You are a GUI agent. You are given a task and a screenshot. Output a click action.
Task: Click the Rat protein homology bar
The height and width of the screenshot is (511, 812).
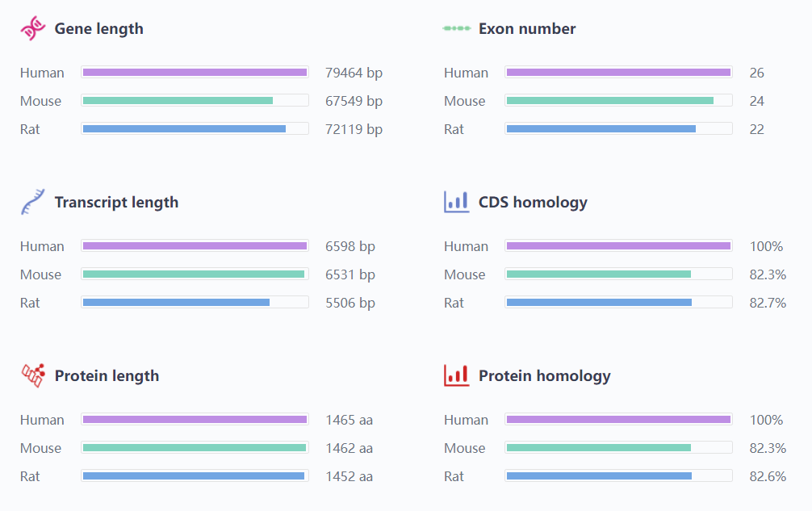[x=599, y=476]
